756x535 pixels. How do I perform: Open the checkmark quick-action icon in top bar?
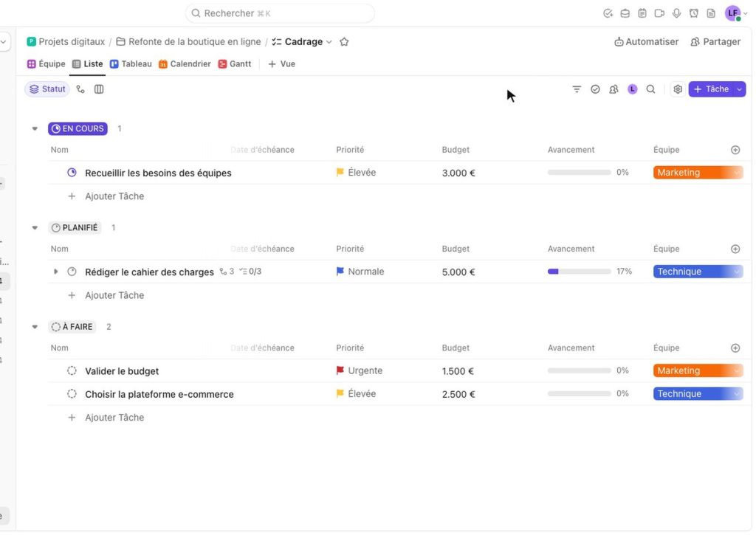coord(608,13)
